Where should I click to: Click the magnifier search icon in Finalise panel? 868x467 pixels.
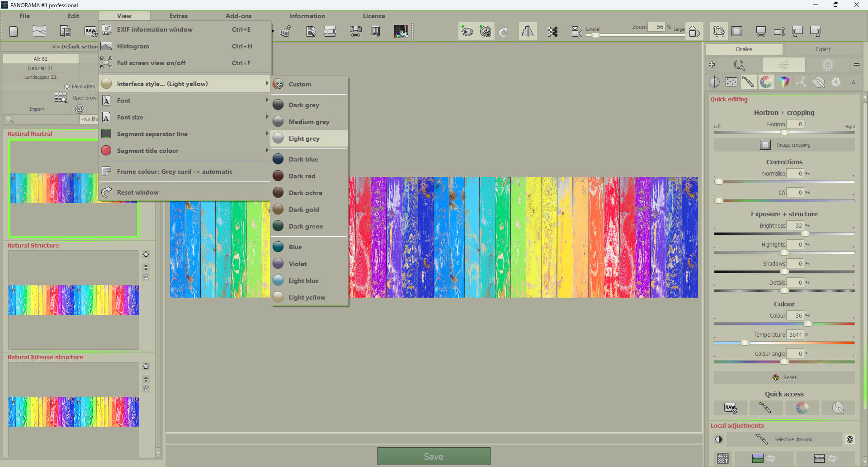pos(740,65)
